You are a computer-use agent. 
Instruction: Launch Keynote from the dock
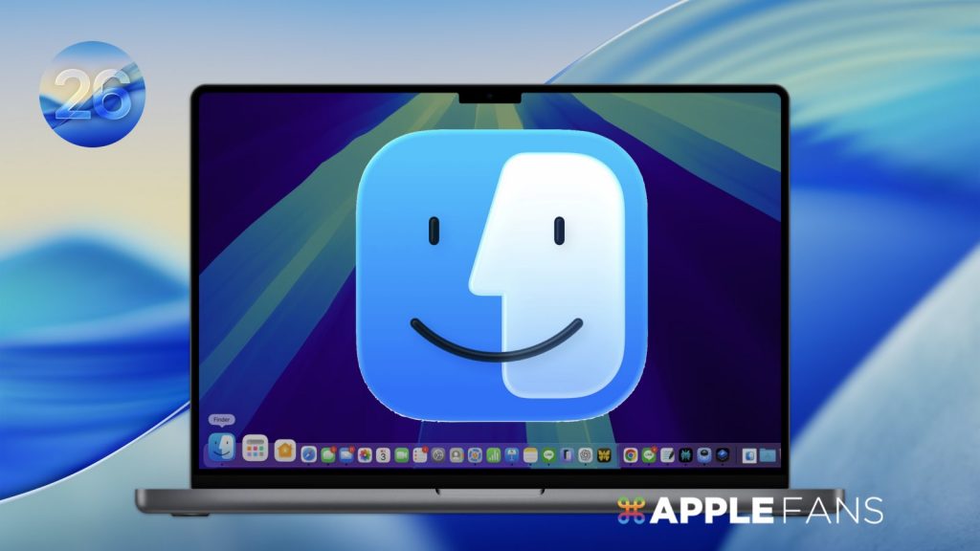(512, 455)
